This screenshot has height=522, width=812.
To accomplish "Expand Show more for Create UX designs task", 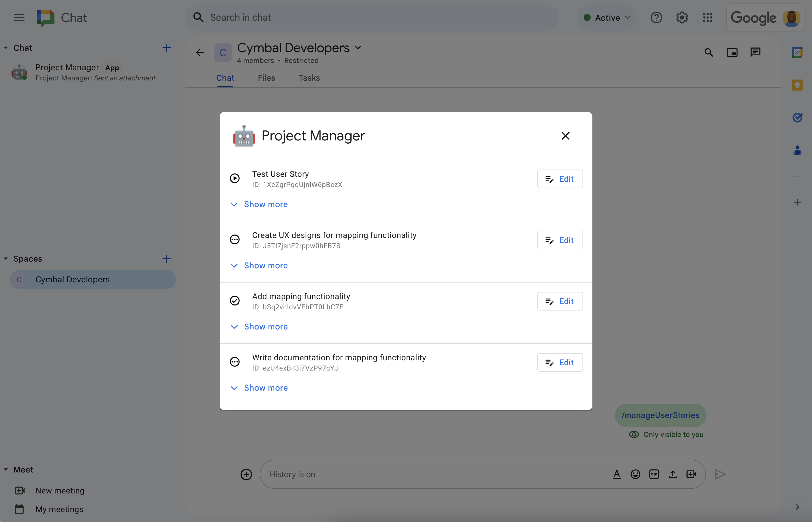I will point(266,265).
